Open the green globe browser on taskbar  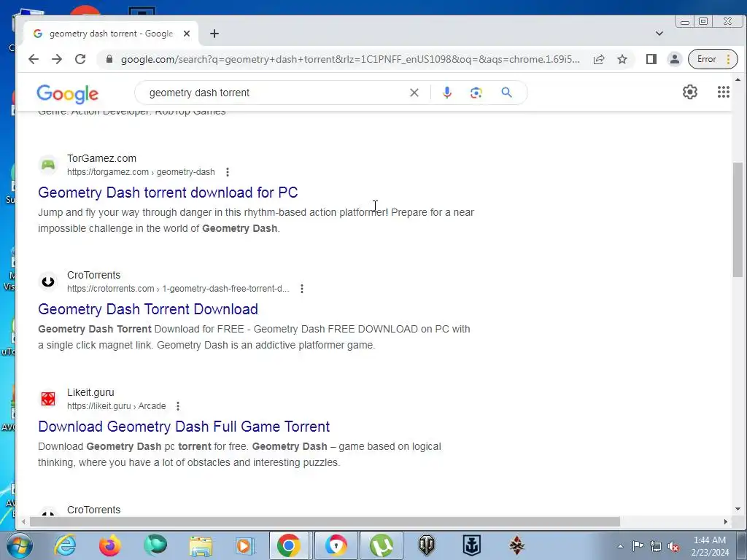pos(155,545)
